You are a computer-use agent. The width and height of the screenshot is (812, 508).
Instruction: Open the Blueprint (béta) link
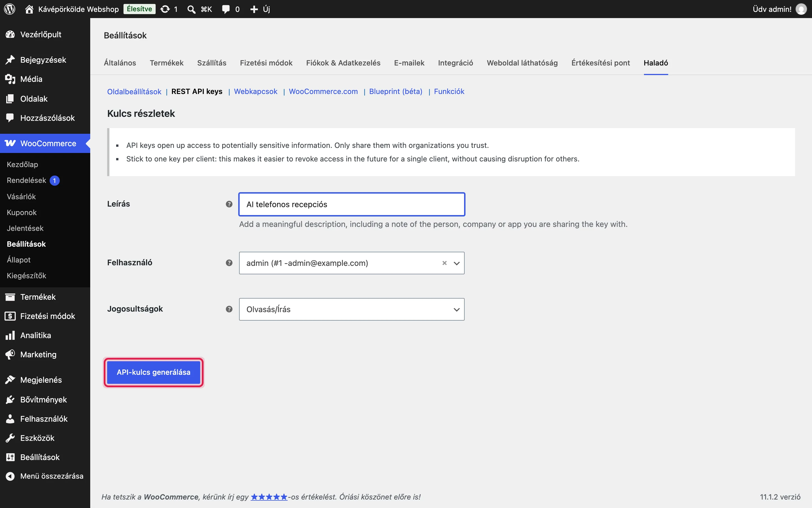click(396, 91)
